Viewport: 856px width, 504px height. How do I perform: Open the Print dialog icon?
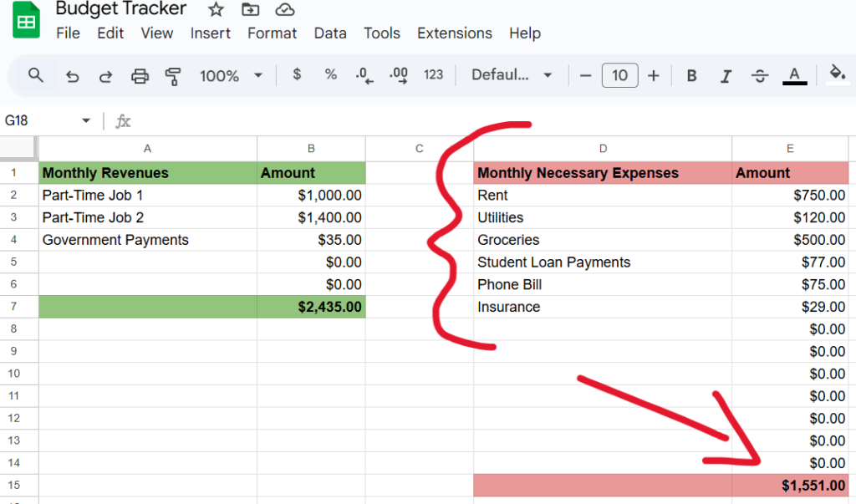coord(139,75)
